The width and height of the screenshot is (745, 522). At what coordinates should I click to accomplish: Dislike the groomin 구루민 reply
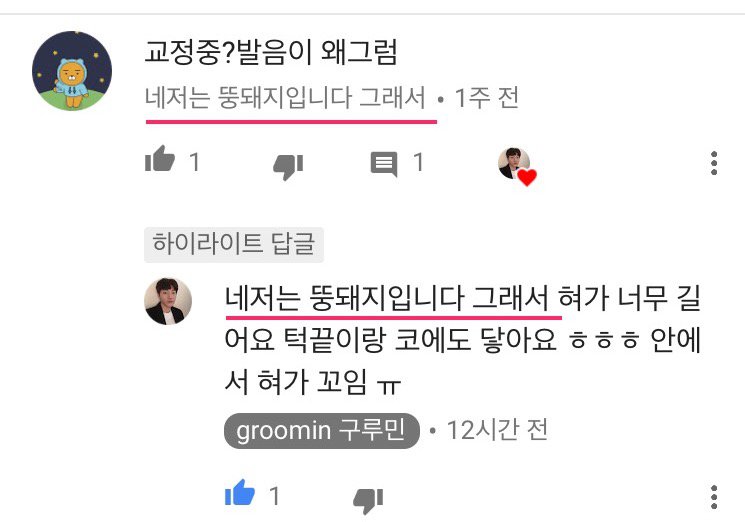368,500
